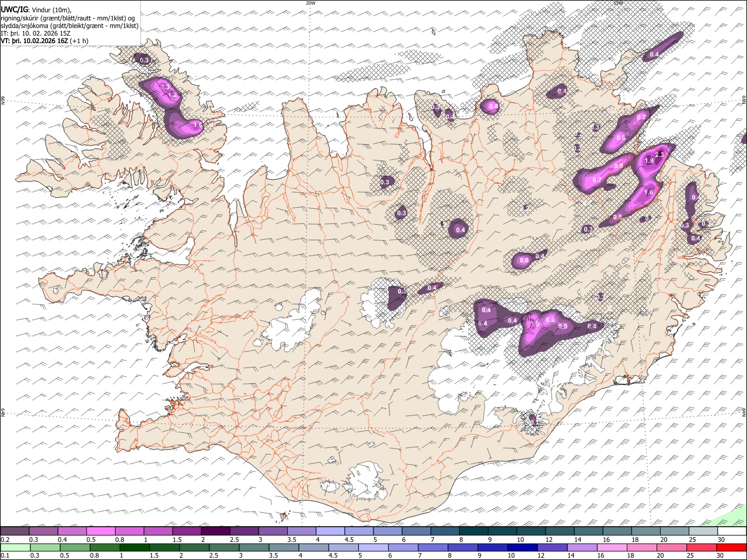Screen dimensions: 747x560
Task: Click 'Vindur (10m)' in the title box
Action: [x=51, y=10]
